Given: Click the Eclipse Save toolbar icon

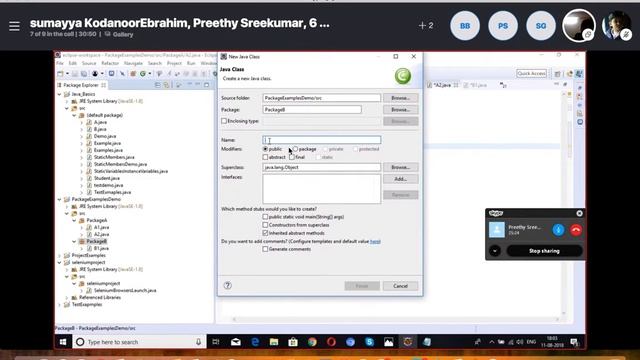Looking at the screenshot, I should (x=75, y=73).
